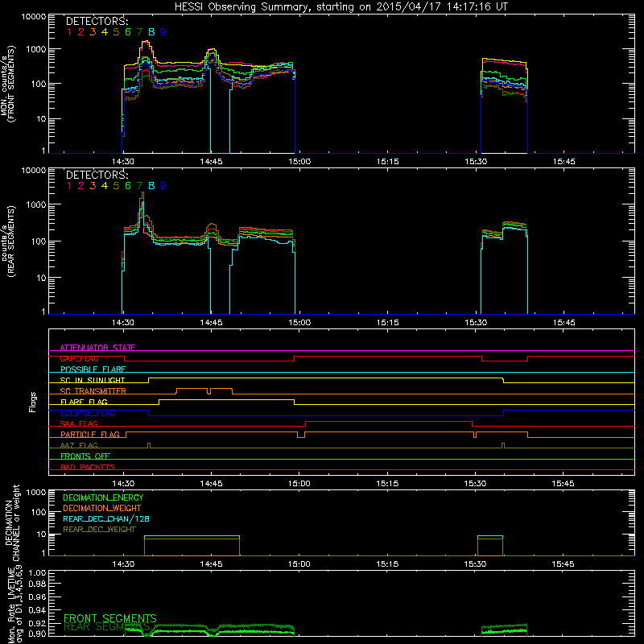644x644 pixels.
Task: Click the SC_TRANSMITTER flag label
Action: pos(93,391)
